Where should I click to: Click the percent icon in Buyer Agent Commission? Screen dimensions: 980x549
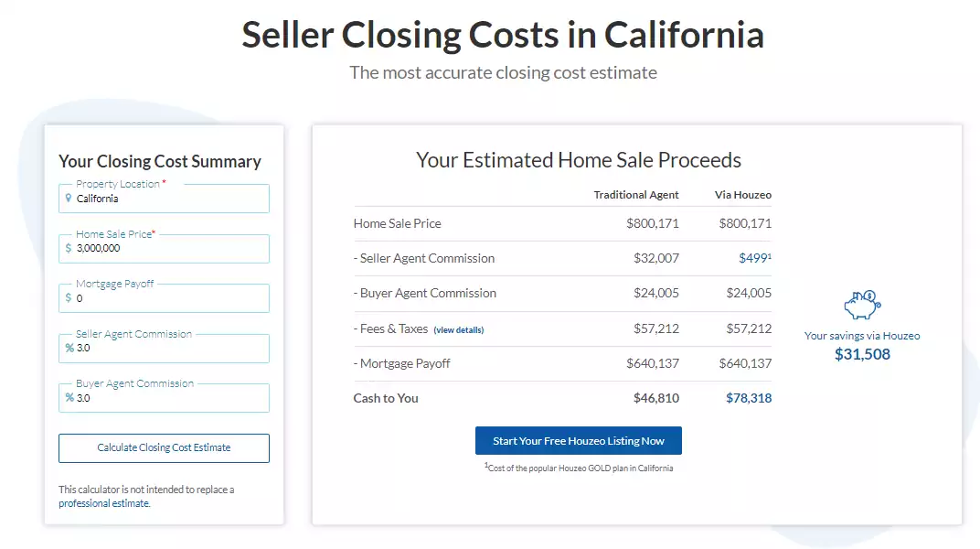tap(69, 398)
